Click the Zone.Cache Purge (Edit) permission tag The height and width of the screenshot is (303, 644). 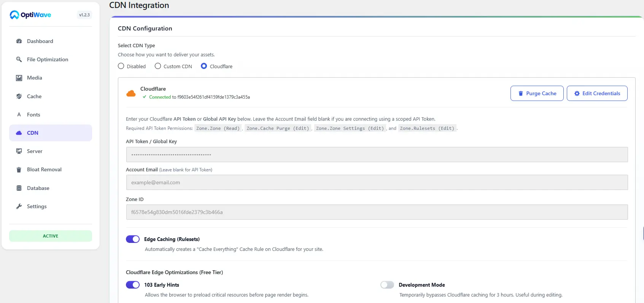tap(278, 128)
